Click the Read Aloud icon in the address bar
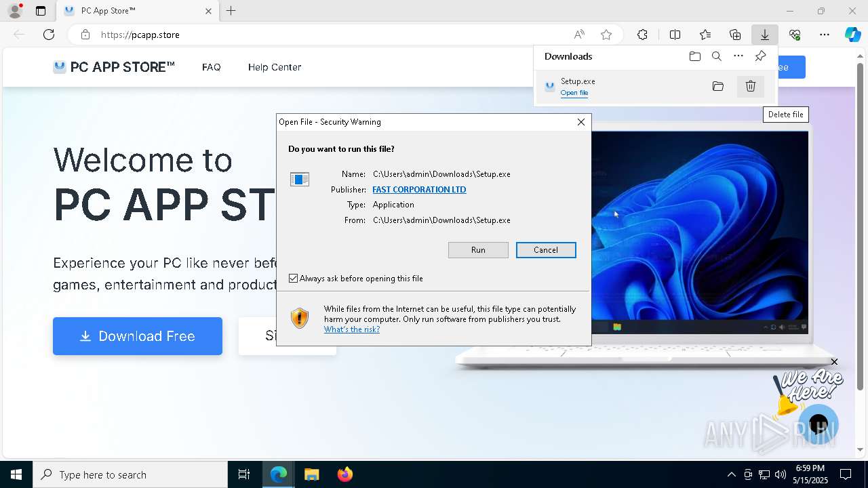 [579, 35]
